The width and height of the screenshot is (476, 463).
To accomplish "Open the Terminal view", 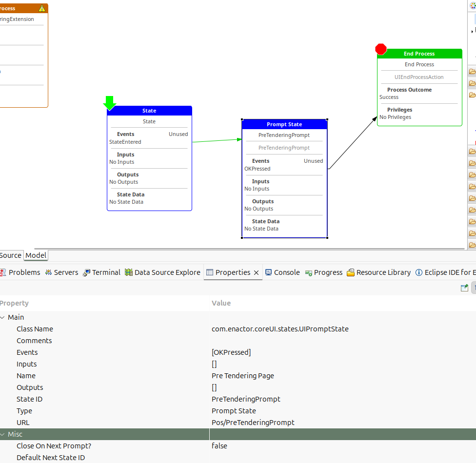I will [101, 272].
